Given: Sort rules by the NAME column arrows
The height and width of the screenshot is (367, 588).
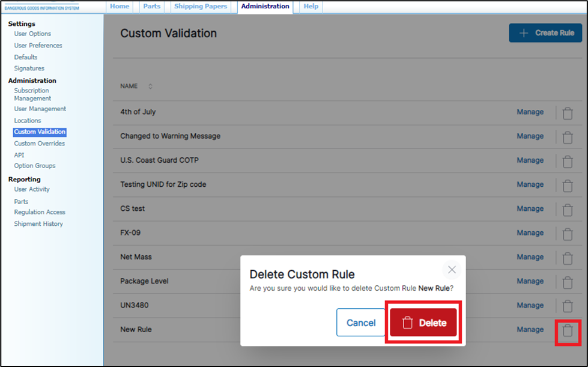Looking at the screenshot, I should [150, 86].
